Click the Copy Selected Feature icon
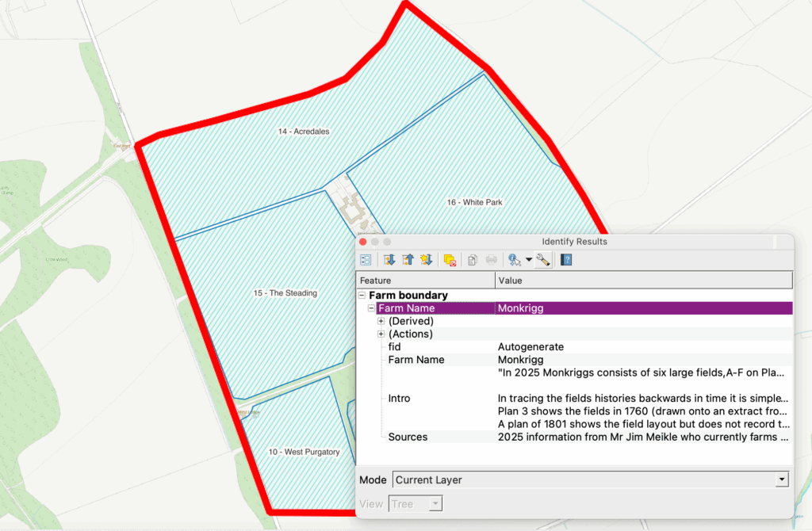 (x=472, y=259)
